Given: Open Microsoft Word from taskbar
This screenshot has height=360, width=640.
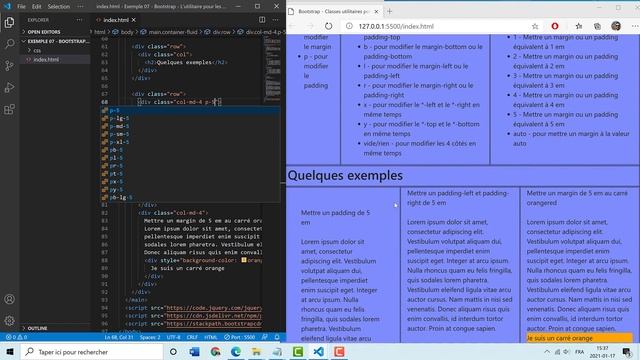Looking at the screenshot, I should 194,352.
